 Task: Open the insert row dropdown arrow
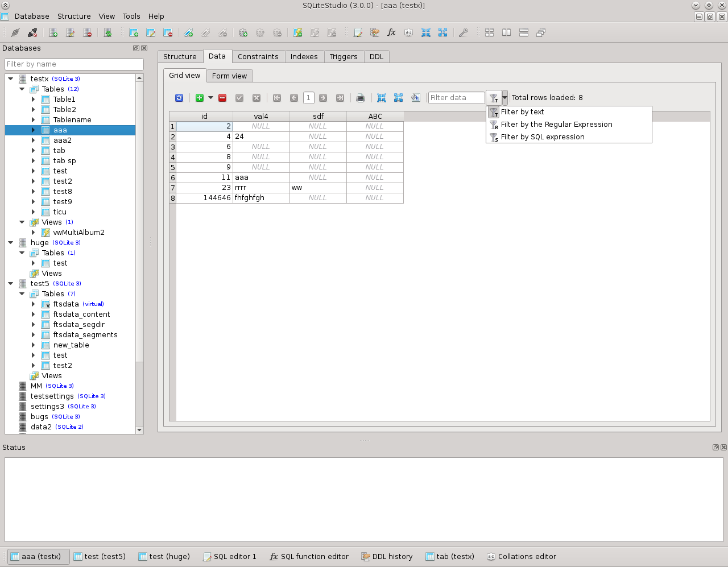(210, 97)
